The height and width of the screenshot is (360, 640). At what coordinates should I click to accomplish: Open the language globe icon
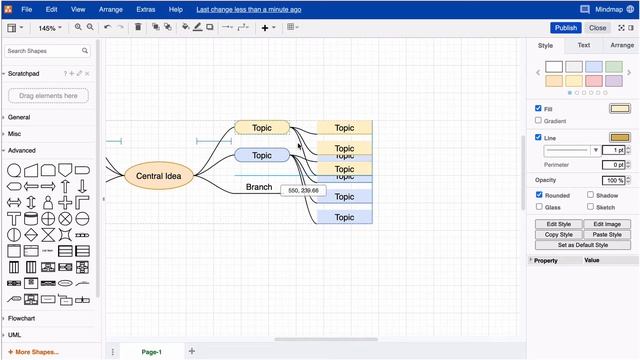(630, 9)
